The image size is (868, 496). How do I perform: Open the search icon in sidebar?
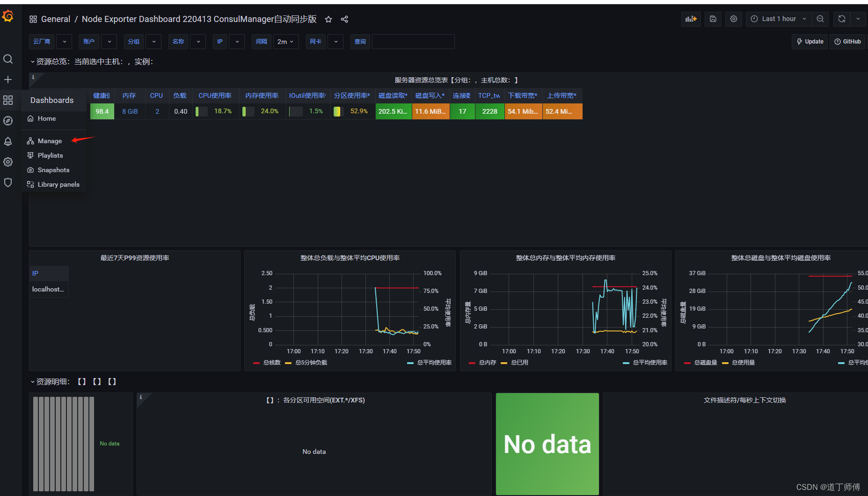tap(8, 59)
